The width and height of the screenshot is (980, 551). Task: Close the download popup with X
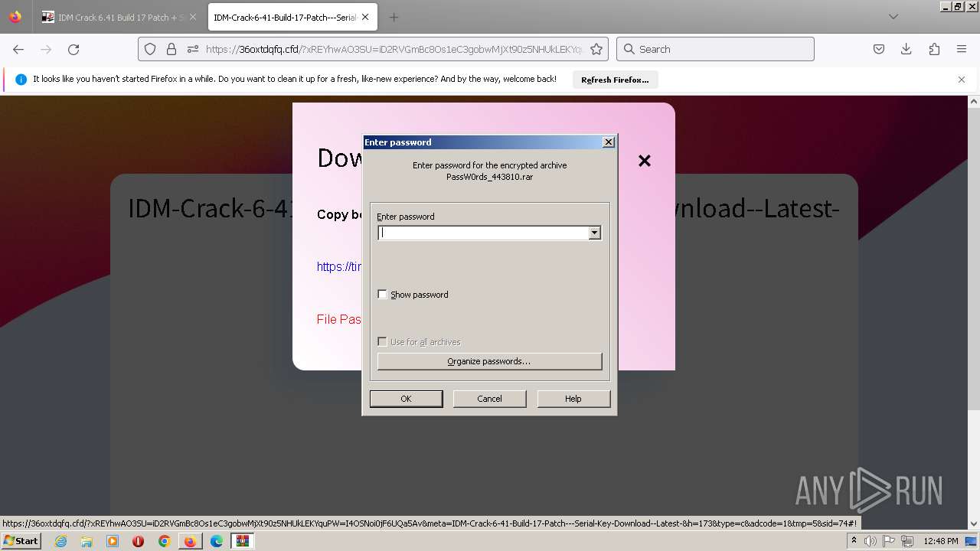pos(645,161)
